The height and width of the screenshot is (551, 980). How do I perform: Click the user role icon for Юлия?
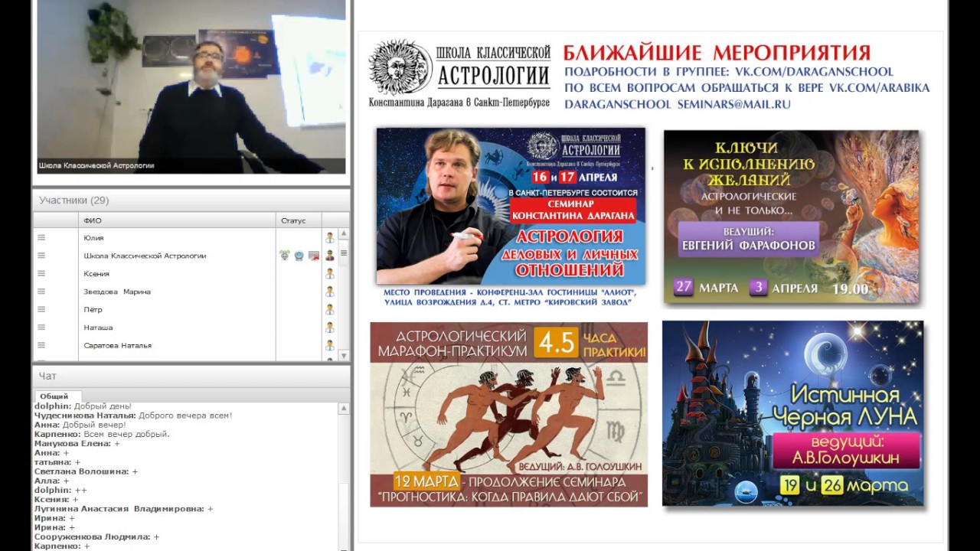point(330,238)
